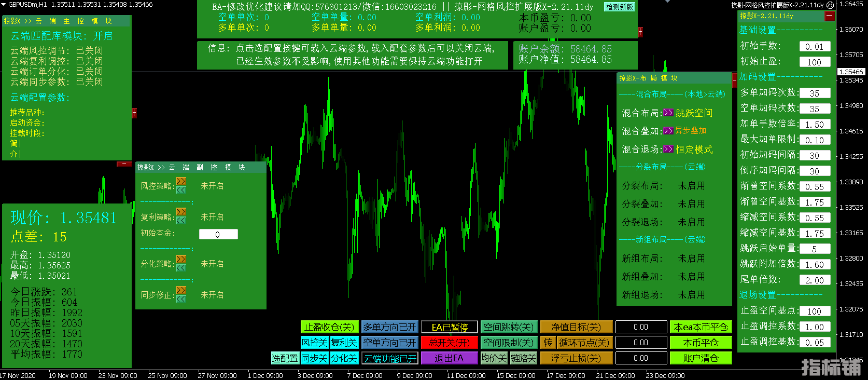Open the 选配置 config selector

pos(285,358)
